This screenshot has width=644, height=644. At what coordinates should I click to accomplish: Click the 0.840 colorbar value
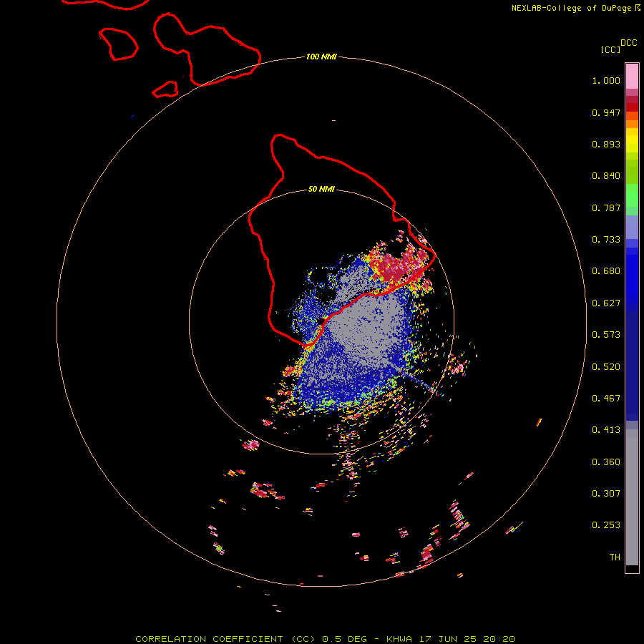pyautogui.click(x=606, y=176)
